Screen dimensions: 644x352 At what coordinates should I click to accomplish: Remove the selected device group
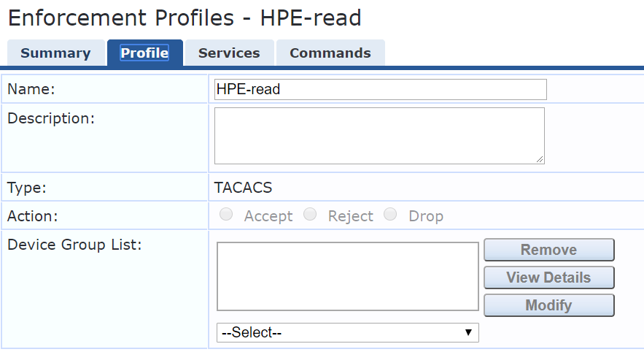tap(549, 250)
